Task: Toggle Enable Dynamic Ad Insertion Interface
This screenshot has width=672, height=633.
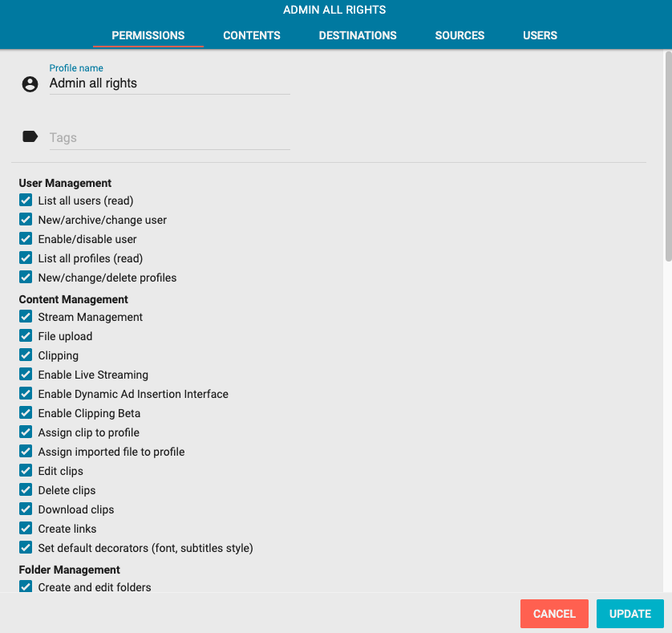Action: point(26,394)
